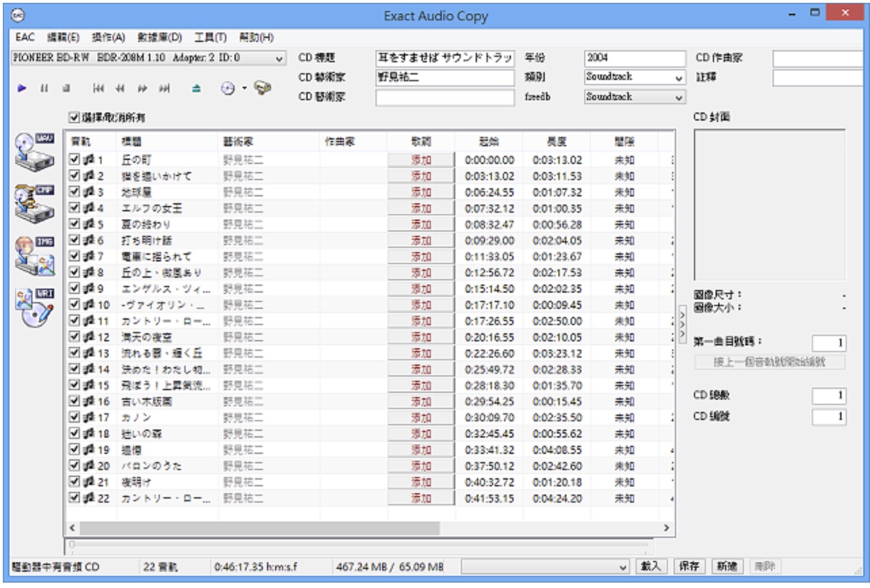Open the 幫助(H) menu
The image size is (870, 588).
[256, 37]
